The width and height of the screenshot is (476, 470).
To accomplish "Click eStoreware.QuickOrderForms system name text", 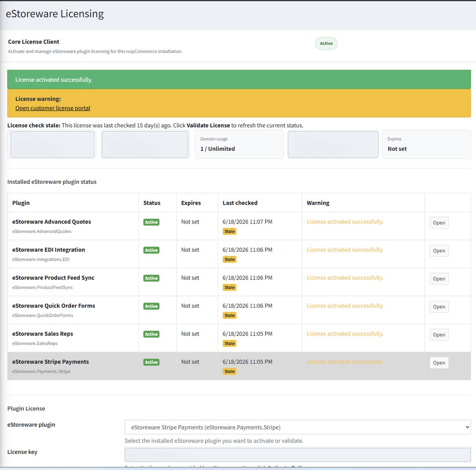I will point(43,315).
